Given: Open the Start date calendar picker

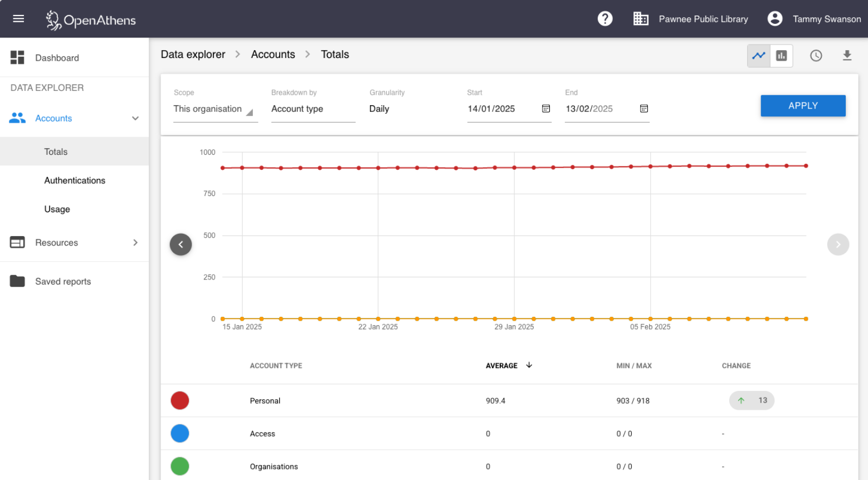Looking at the screenshot, I should pyautogui.click(x=546, y=109).
